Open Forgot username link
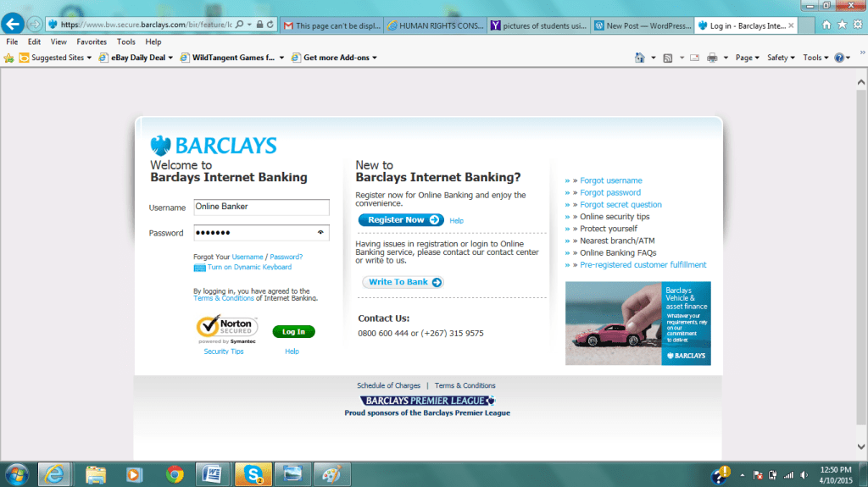Viewport: 868px width, 487px height. 611,180
